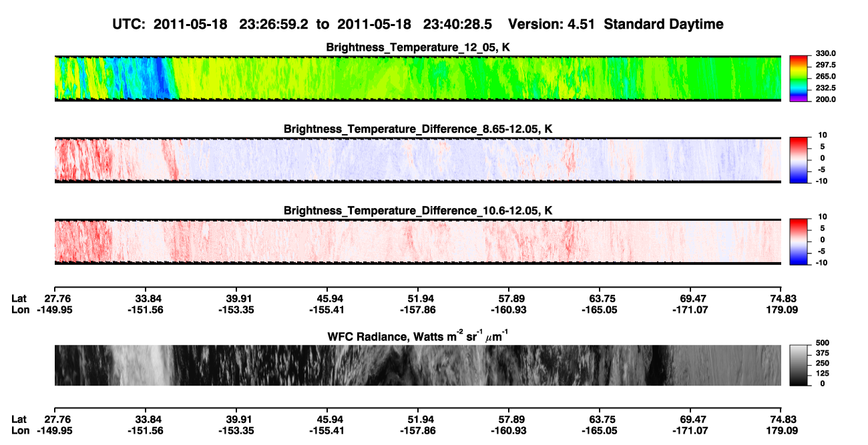Click the 375 label on grayscale colorbar
This screenshot has width=868, height=445.
click(823, 354)
